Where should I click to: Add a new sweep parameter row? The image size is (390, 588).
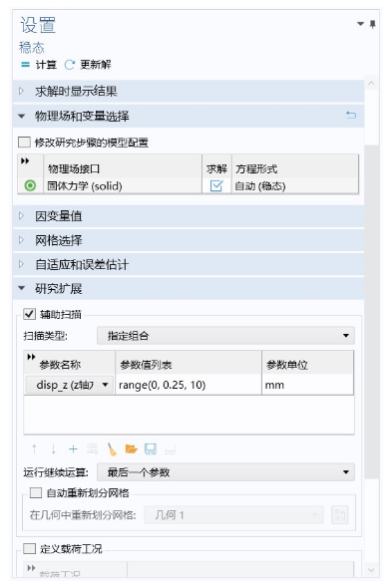73,448
